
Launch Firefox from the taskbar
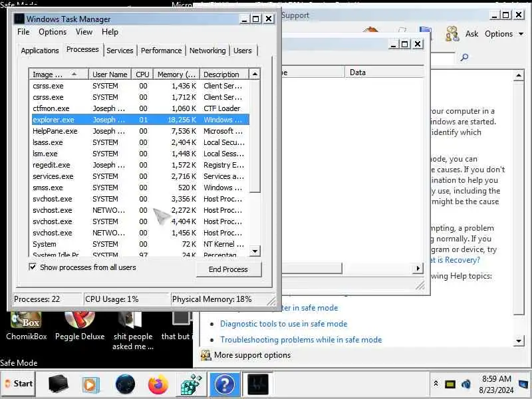click(x=158, y=384)
